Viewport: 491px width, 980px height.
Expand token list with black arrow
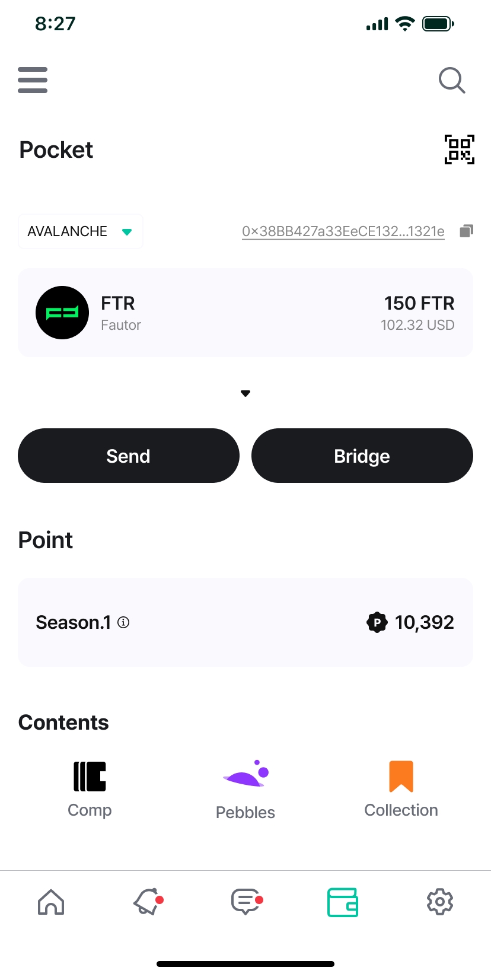coord(245,393)
